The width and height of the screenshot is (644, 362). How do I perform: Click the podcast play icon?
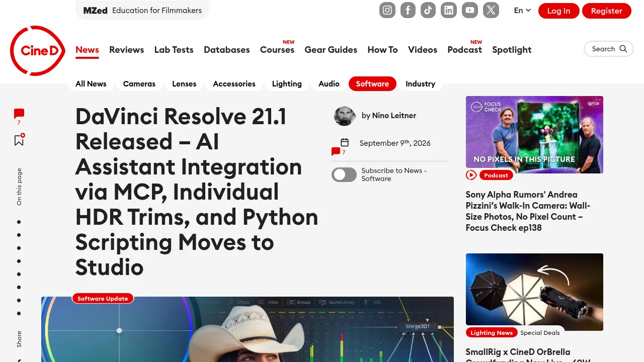[471, 175]
